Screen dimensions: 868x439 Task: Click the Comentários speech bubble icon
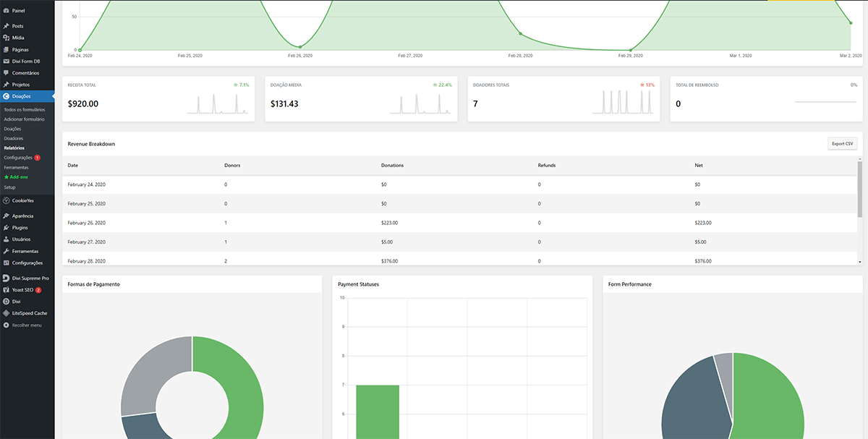coord(6,73)
